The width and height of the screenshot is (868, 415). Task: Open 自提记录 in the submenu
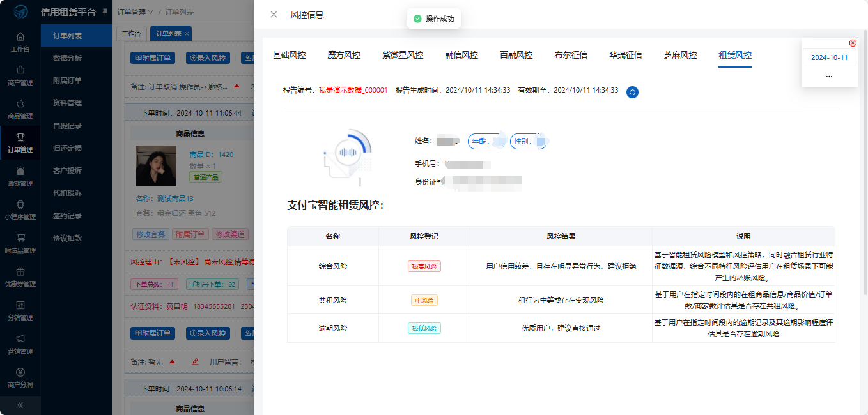pyautogui.click(x=77, y=126)
